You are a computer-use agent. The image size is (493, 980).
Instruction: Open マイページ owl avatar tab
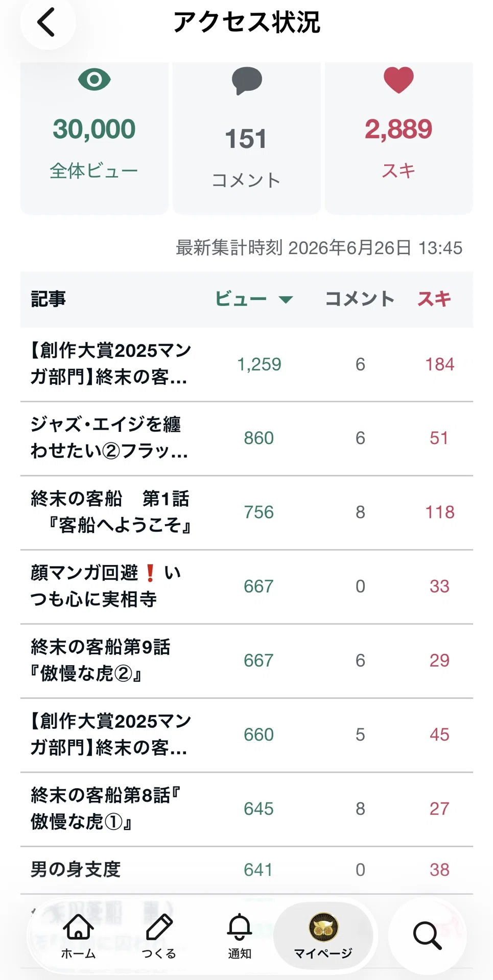pyautogui.click(x=323, y=935)
